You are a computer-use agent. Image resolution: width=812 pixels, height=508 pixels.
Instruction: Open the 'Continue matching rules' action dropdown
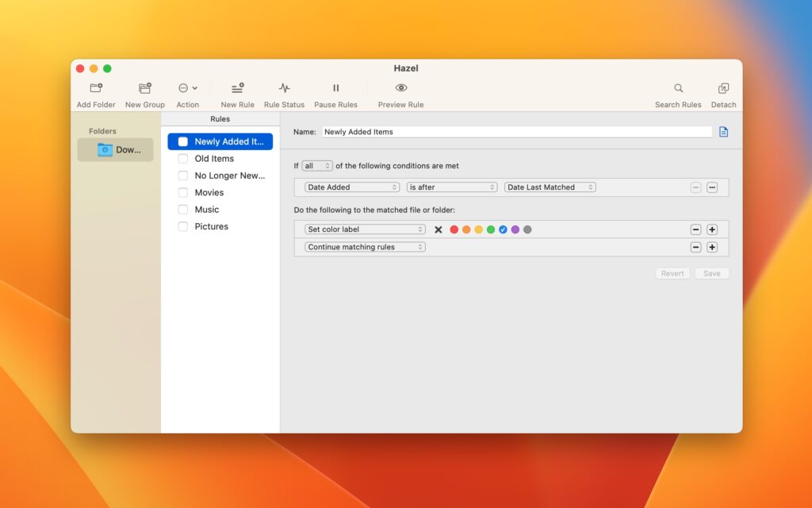pos(363,247)
